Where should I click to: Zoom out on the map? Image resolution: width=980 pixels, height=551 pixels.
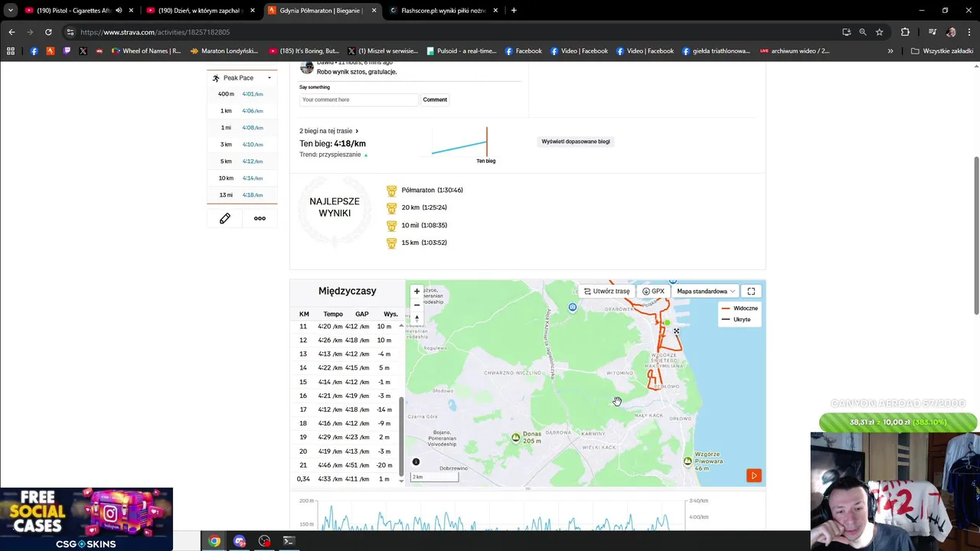point(416,305)
